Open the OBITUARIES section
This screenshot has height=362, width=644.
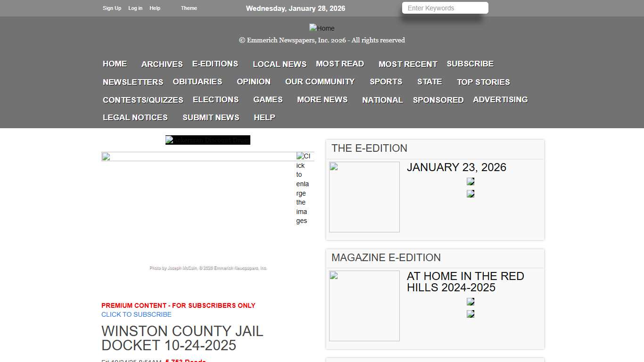pyautogui.click(x=197, y=82)
